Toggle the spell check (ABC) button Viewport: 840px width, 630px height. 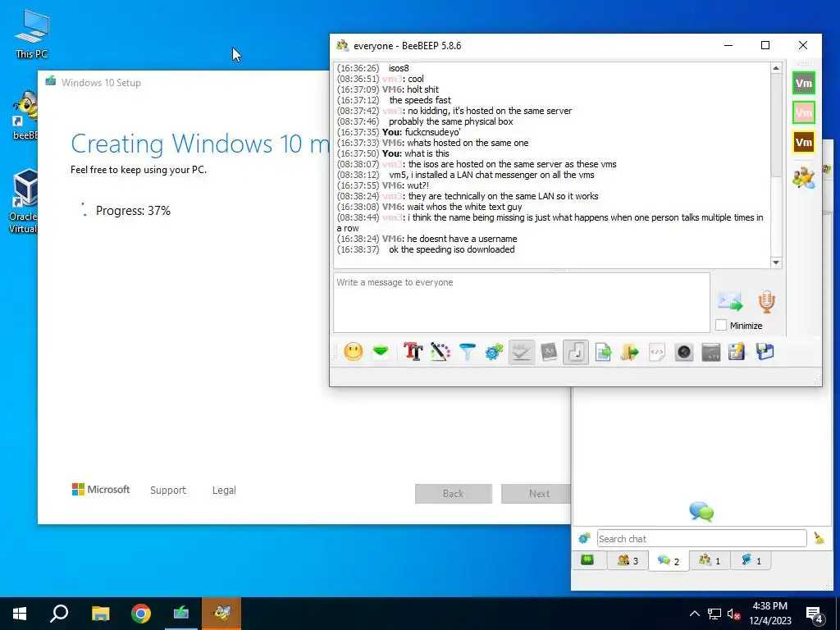[521, 352]
